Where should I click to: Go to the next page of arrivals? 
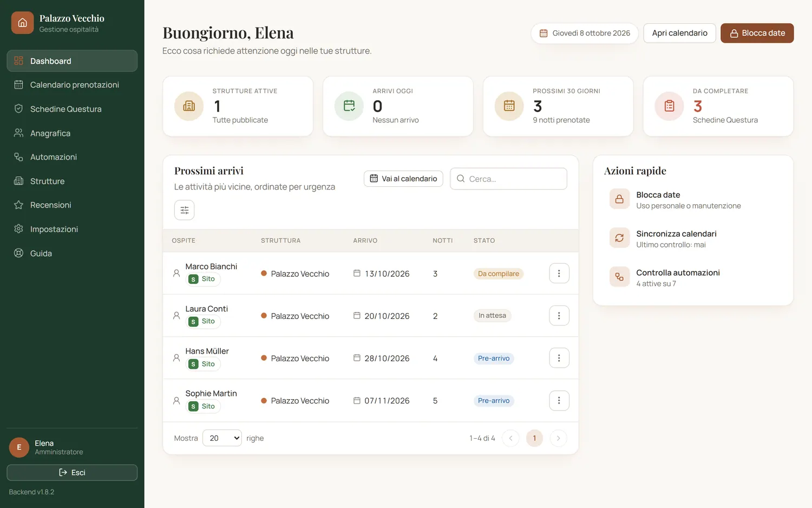(558, 438)
